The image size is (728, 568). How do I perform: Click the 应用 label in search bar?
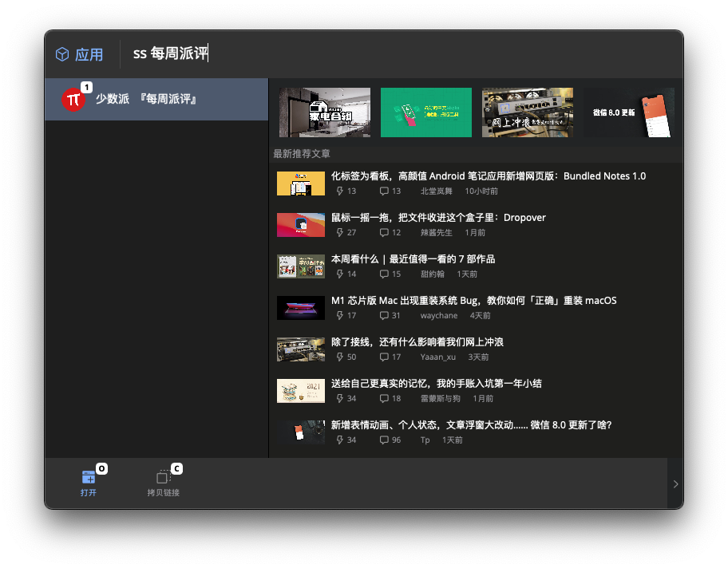89,54
